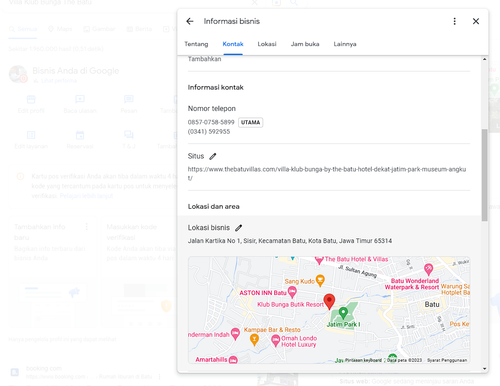Click the ASTON INN Batu hotel marker
500x386 pixels.
[292, 292]
